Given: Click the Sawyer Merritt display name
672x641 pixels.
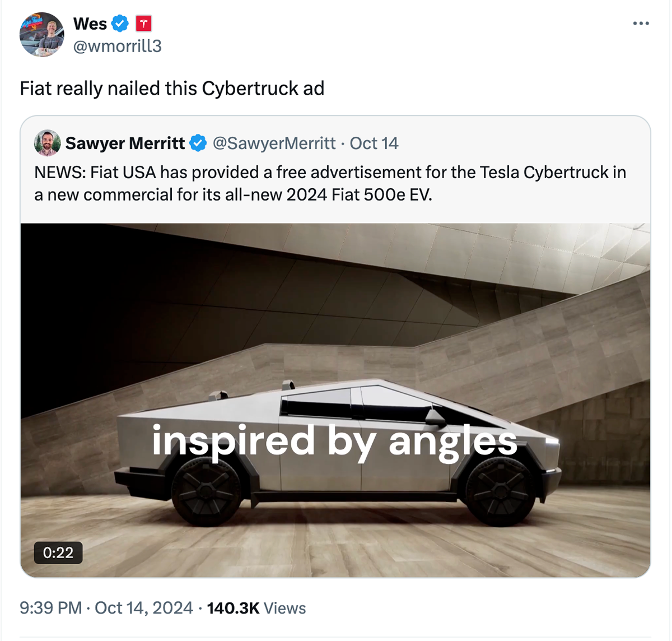Looking at the screenshot, I should pos(125,143).
